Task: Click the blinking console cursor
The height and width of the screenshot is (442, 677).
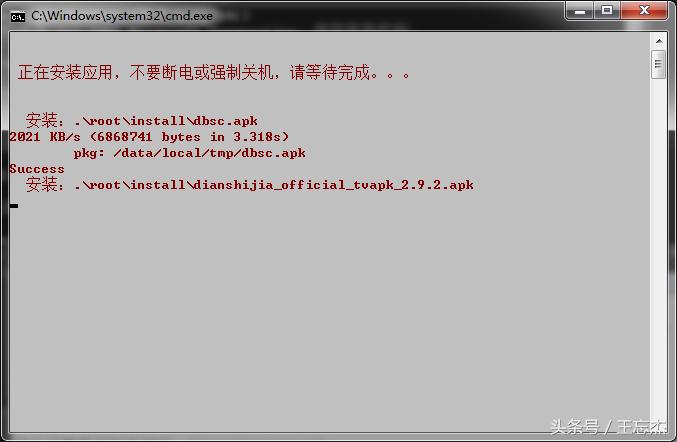Action: tap(14, 205)
